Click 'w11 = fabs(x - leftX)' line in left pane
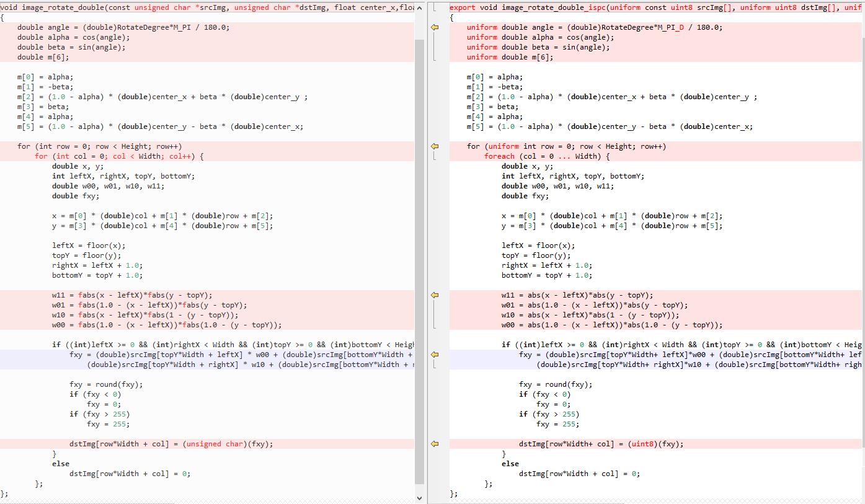The height and width of the screenshot is (504, 865). click(132, 295)
